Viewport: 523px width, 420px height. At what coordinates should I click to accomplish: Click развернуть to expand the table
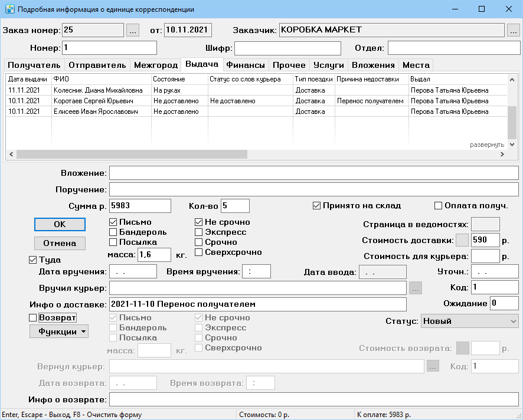pyautogui.click(x=487, y=145)
